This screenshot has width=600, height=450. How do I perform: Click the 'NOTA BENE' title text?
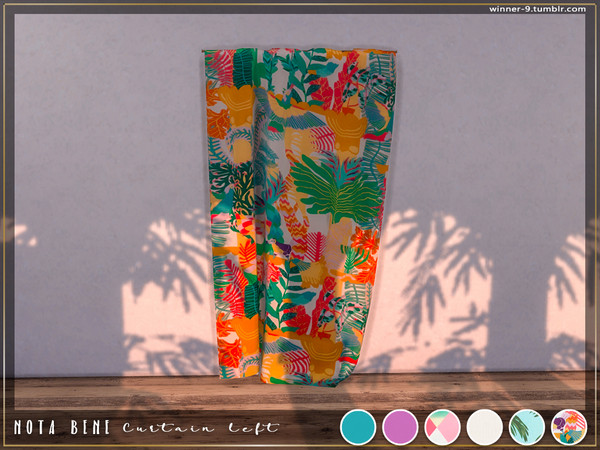tap(62, 427)
